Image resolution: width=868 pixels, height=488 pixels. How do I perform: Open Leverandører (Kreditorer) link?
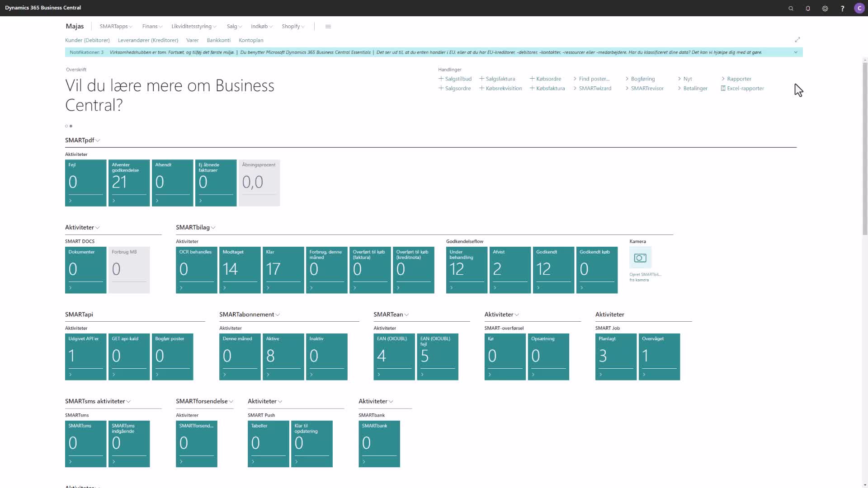point(148,40)
